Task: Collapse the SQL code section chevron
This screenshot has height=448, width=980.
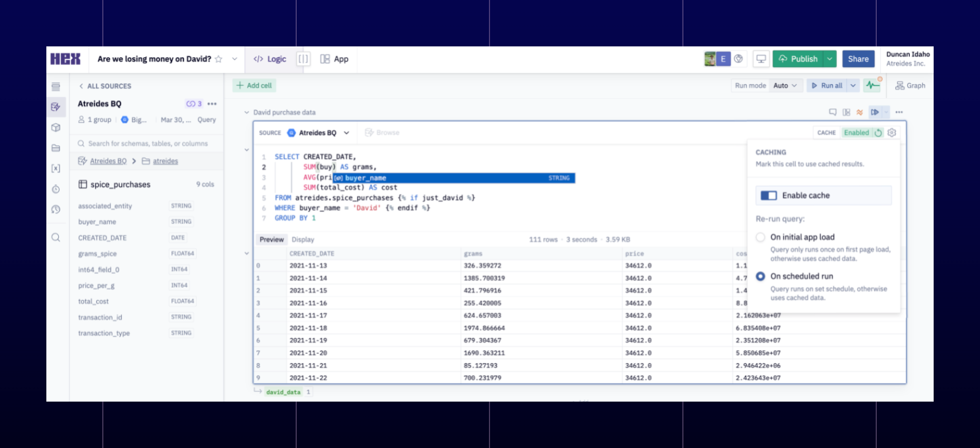Action: click(247, 150)
